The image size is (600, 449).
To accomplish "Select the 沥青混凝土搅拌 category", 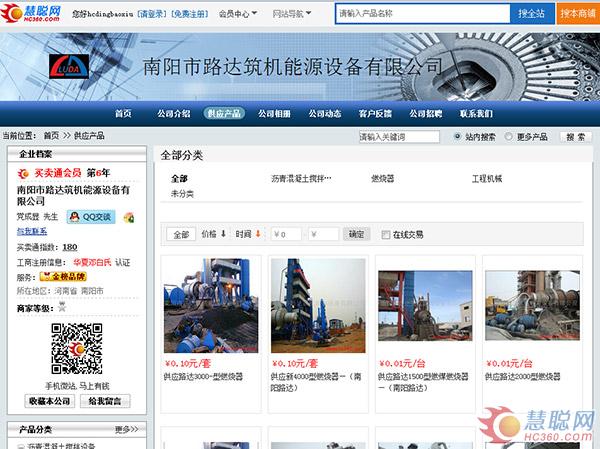I will click(x=301, y=178).
